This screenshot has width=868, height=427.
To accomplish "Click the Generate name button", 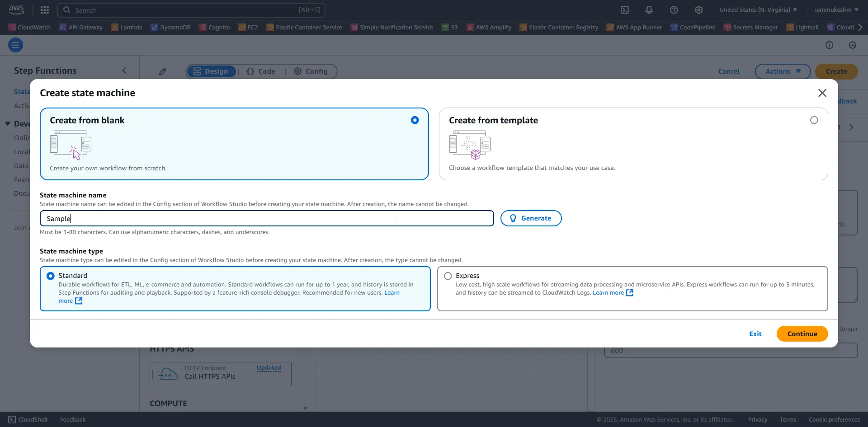I will click(x=531, y=218).
